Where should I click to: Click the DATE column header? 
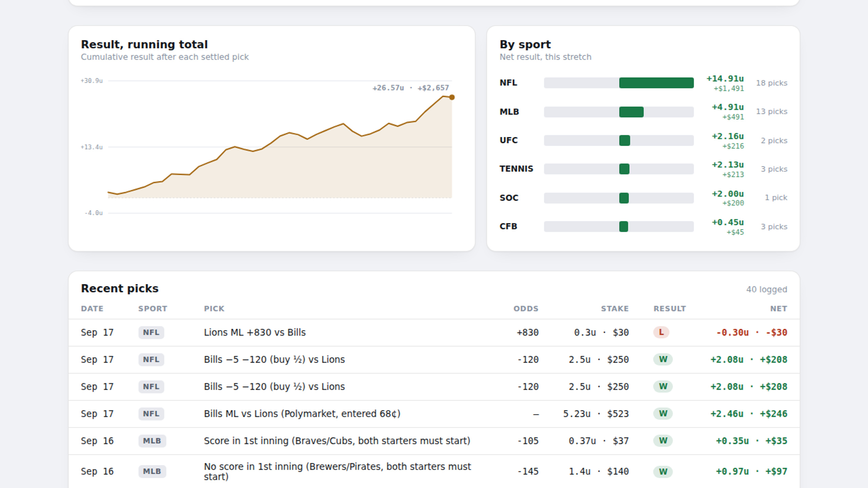[92, 309]
